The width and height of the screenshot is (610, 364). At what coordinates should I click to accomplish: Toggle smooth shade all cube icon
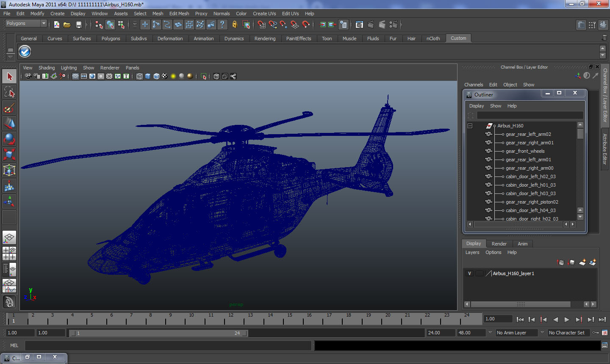(x=148, y=76)
